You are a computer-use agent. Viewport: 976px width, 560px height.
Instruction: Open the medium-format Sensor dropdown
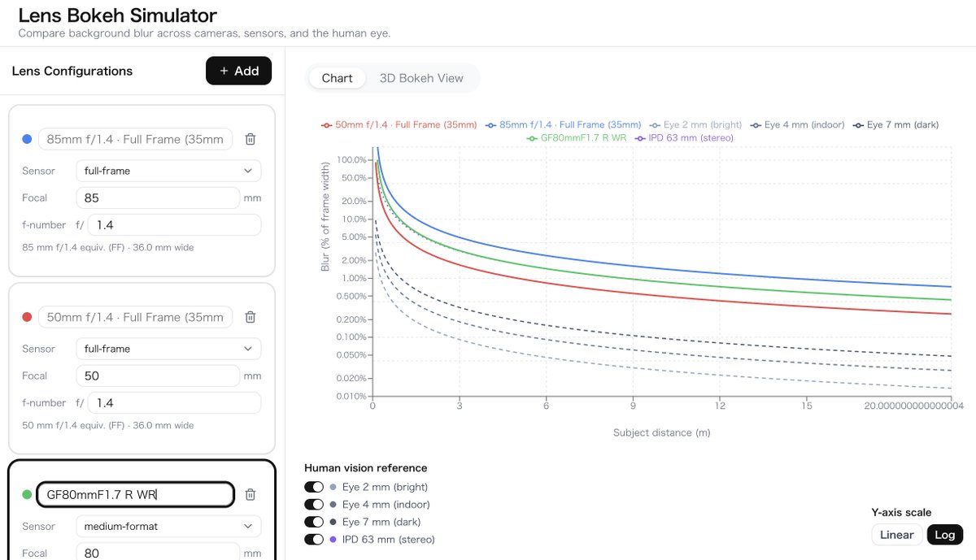[168, 526]
